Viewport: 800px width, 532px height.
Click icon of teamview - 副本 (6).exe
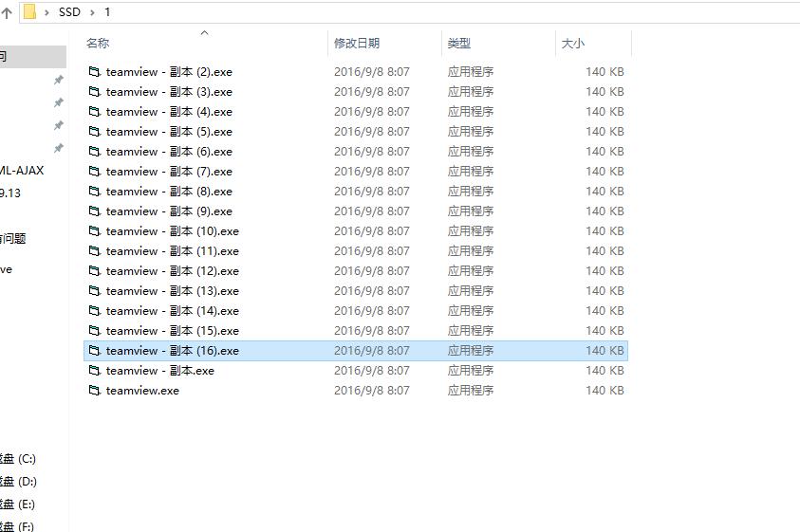(94, 152)
